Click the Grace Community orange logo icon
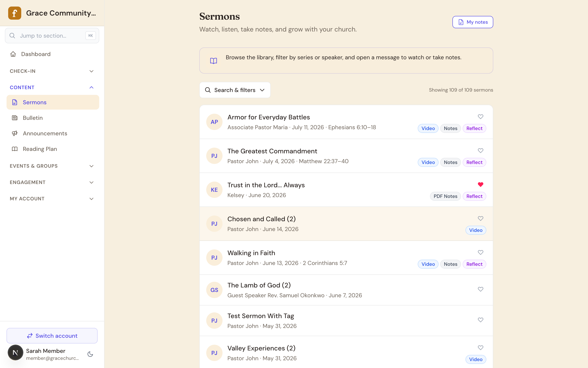This screenshot has height=368, width=588. pyautogui.click(x=14, y=13)
